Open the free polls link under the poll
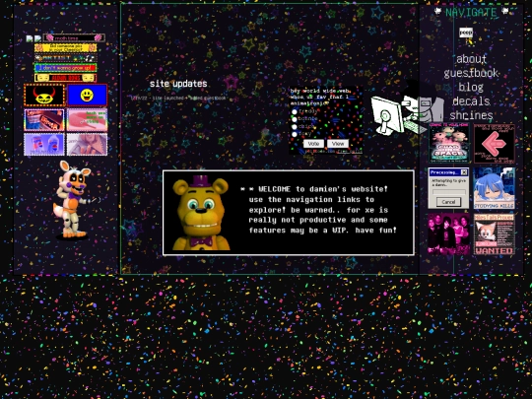Screen dimensions: 532x399 [x=349, y=152]
